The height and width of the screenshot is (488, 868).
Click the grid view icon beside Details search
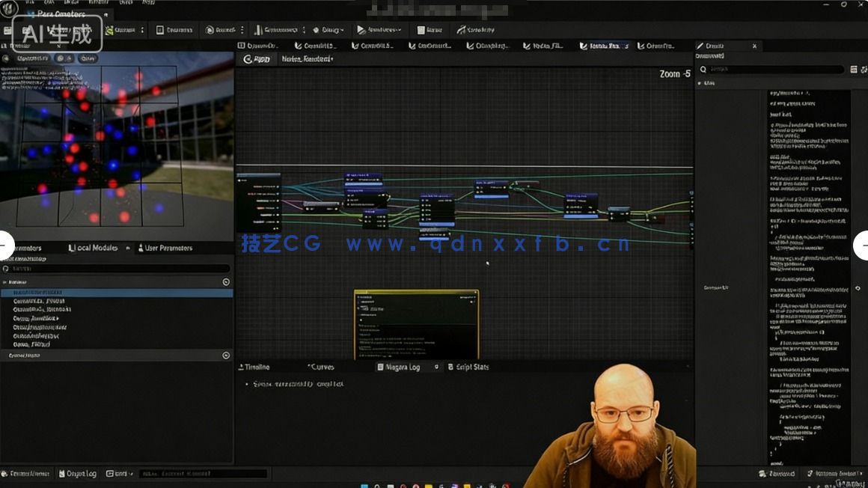pyautogui.click(x=854, y=69)
